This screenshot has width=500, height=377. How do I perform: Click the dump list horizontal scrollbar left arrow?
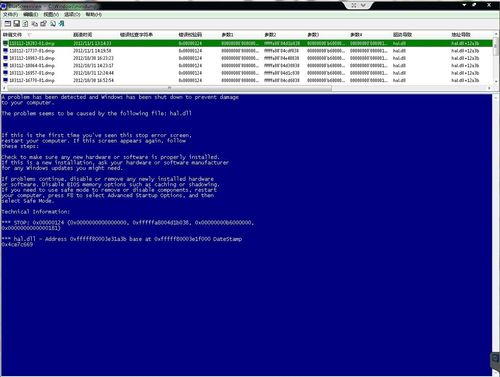pyautogui.click(x=4, y=88)
